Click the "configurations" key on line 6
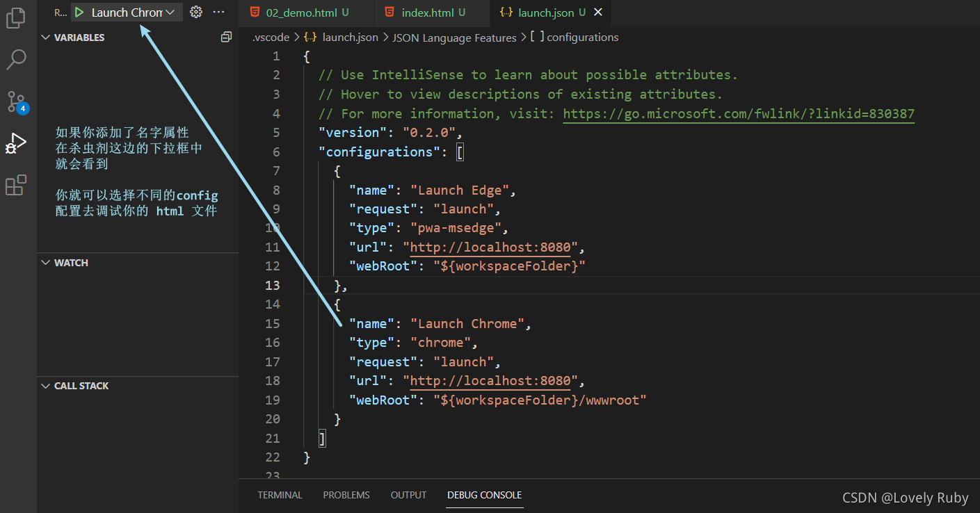Screen dimensions: 980x513 (x=380, y=152)
